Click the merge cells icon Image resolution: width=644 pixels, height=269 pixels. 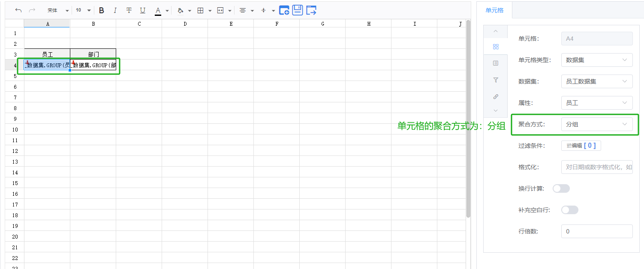pos(220,10)
